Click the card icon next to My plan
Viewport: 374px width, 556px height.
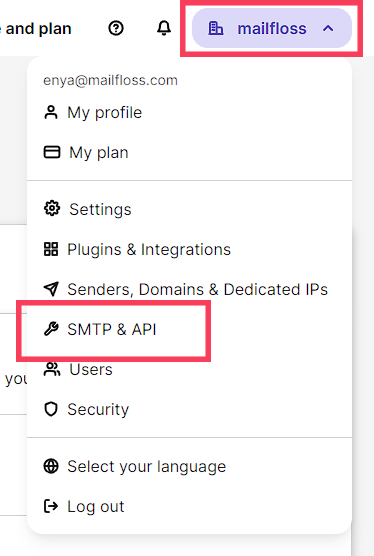(x=52, y=152)
